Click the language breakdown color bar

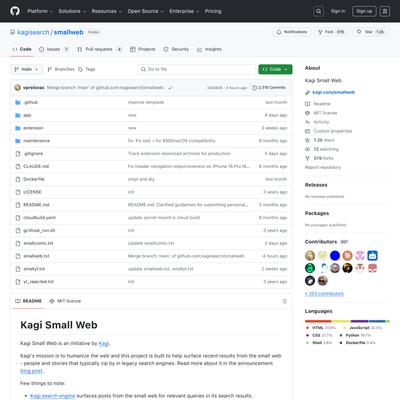347,321
